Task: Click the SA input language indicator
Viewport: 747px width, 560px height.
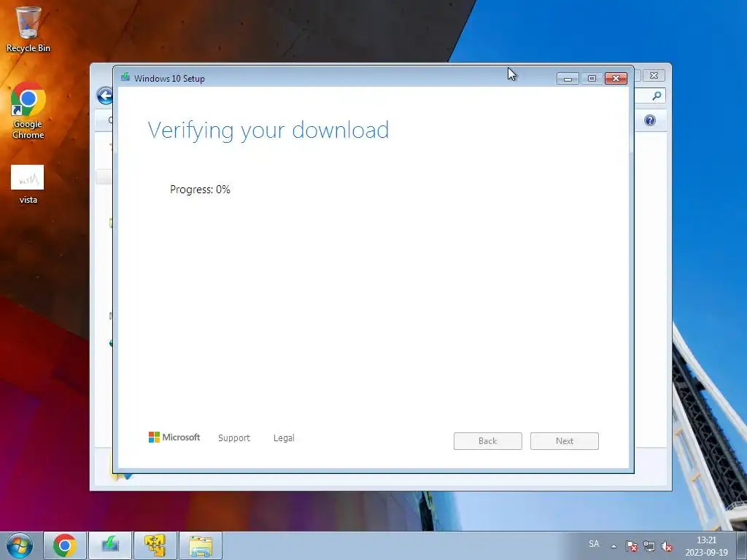Action: 594,544
